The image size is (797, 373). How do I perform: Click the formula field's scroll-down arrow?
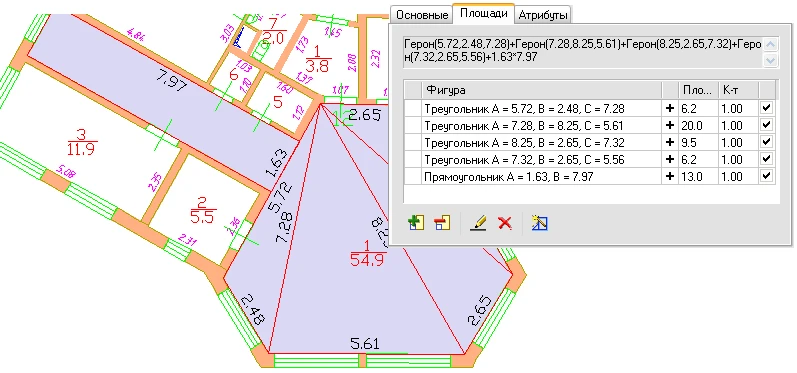point(771,60)
